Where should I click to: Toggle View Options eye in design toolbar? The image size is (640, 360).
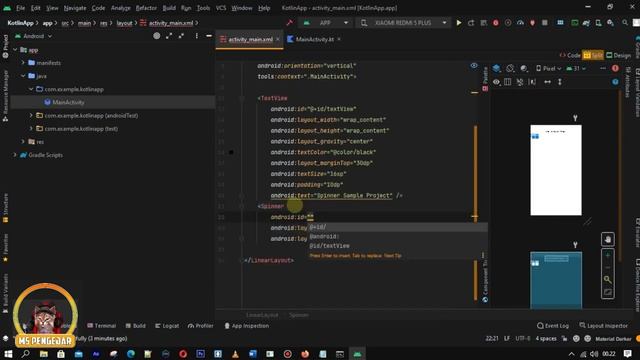(x=496, y=82)
